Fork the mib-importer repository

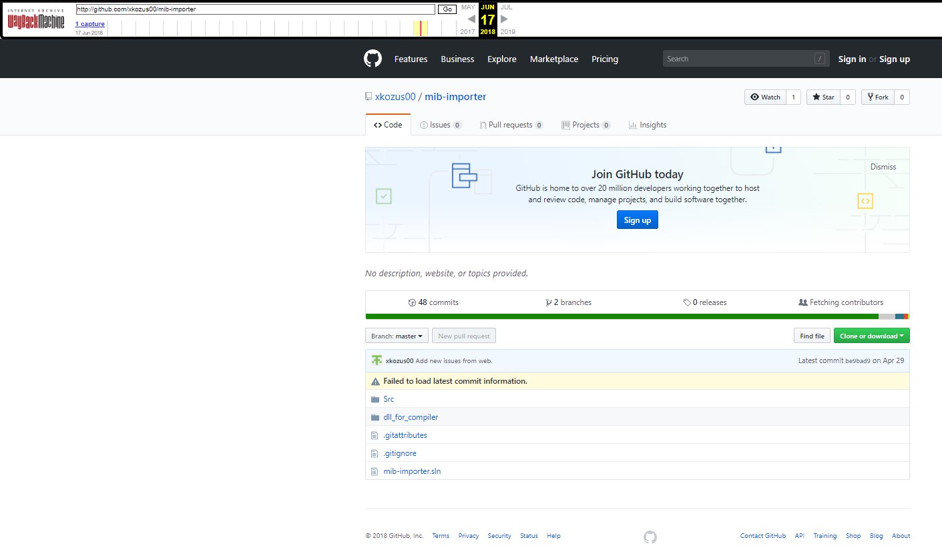878,97
